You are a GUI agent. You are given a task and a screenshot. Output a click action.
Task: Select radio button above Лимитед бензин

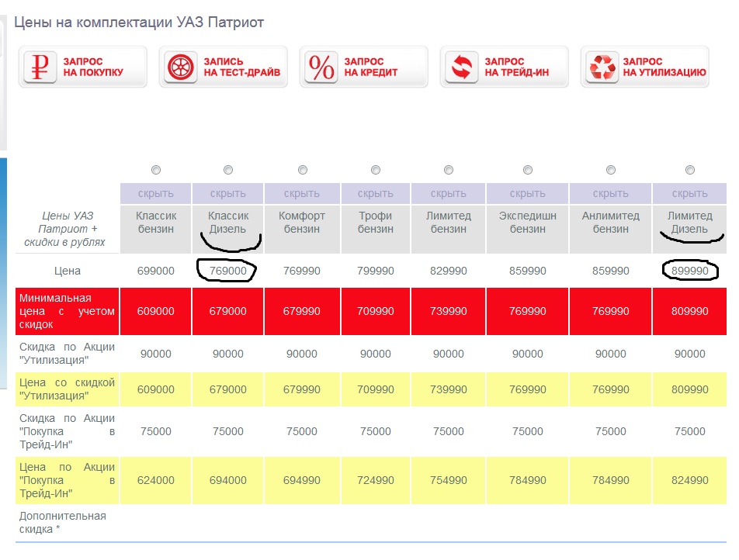coord(449,170)
